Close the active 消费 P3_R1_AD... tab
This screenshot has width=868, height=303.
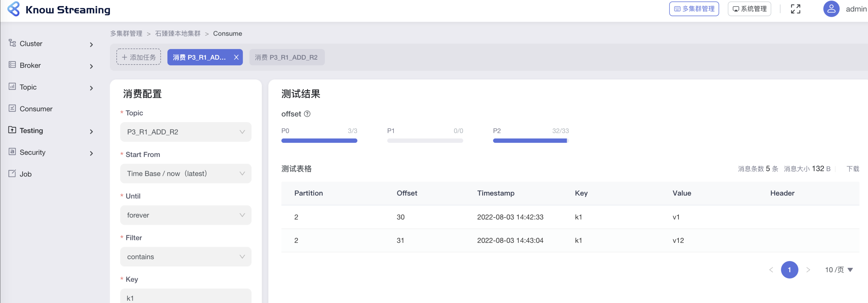236,57
